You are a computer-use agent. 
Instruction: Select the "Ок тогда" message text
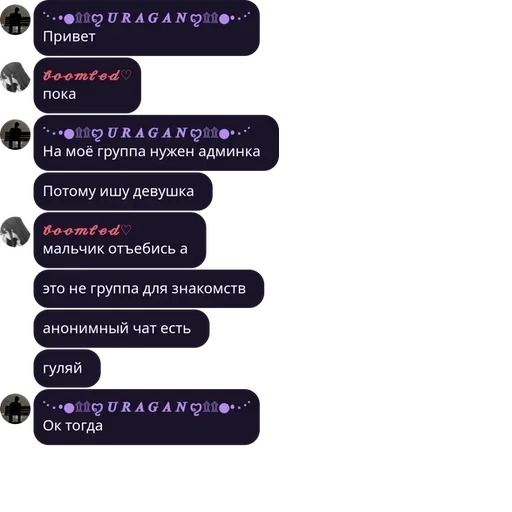pos(73,426)
